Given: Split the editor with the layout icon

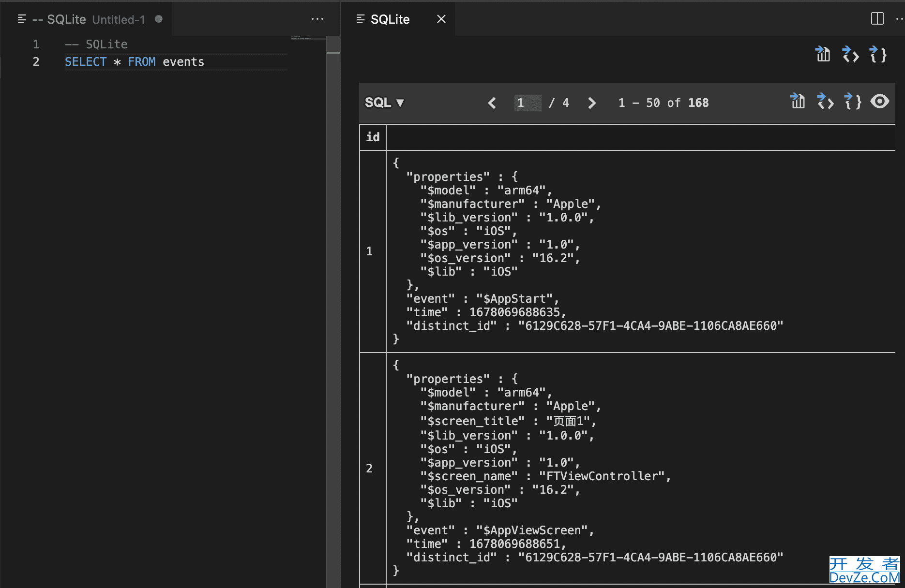Looking at the screenshot, I should tap(877, 19).
